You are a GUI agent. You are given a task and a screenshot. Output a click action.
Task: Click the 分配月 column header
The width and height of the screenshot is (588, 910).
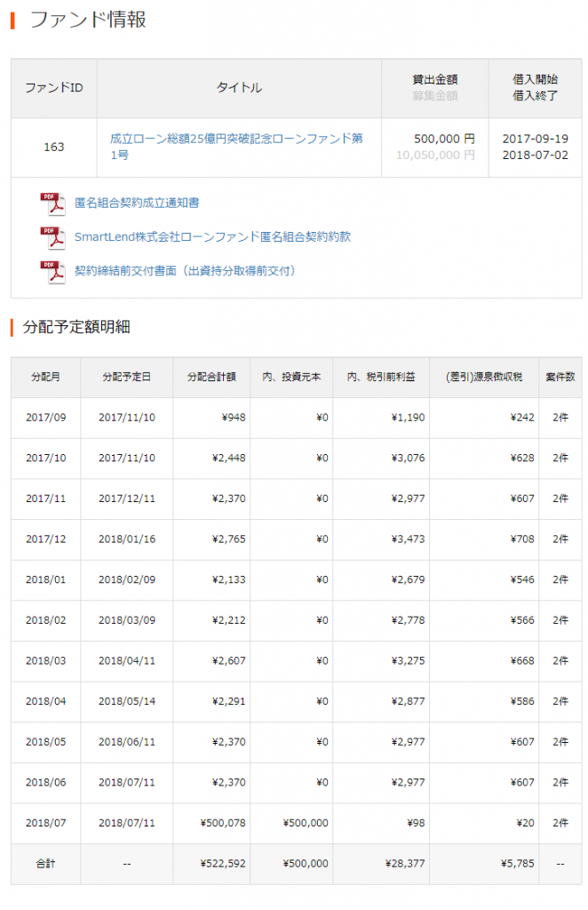pos(45,377)
